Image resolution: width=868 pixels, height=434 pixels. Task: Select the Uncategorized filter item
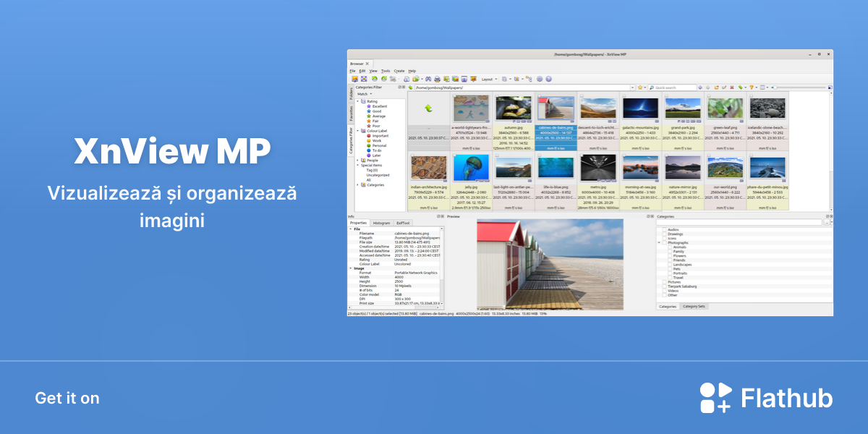[x=378, y=174]
